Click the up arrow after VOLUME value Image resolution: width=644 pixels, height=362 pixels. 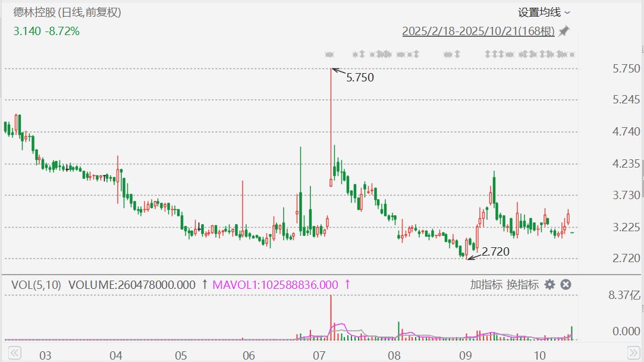tap(204, 284)
